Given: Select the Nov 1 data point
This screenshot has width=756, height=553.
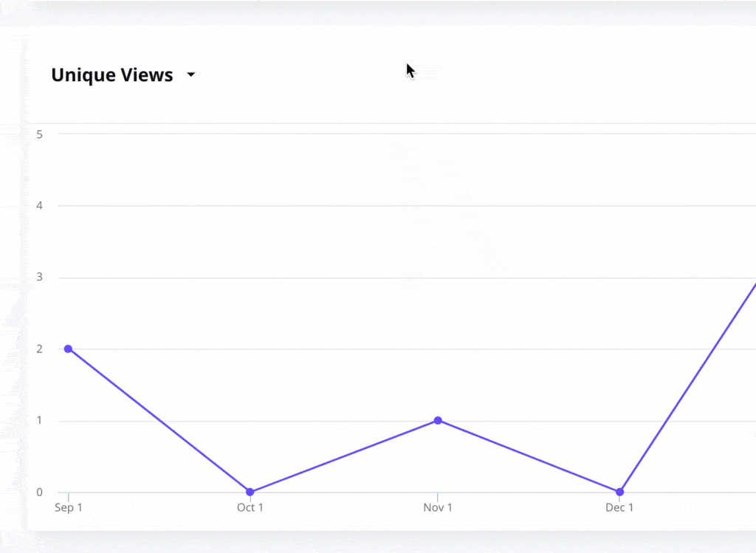Looking at the screenshot, I should [x=438, y=420].
